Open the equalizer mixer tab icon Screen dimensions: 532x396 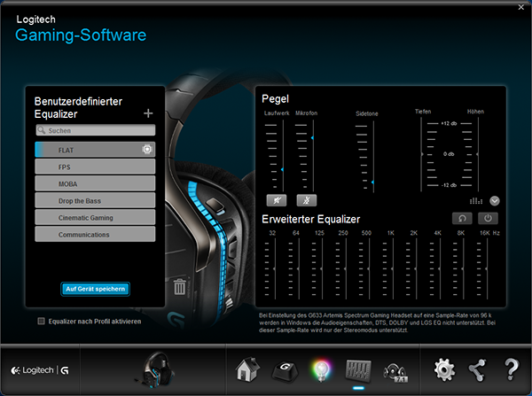358,370
